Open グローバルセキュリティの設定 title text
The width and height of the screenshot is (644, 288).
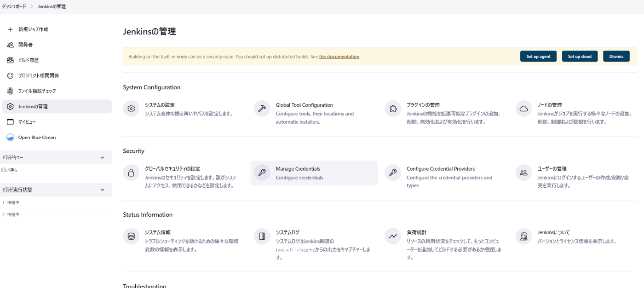click(172, 169)
